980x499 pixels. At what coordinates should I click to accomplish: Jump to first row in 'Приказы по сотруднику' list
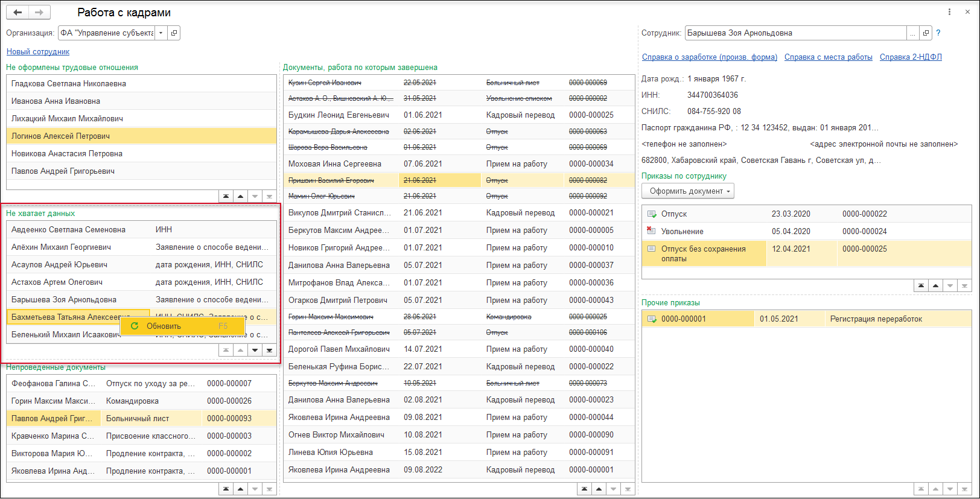[921, 285]
